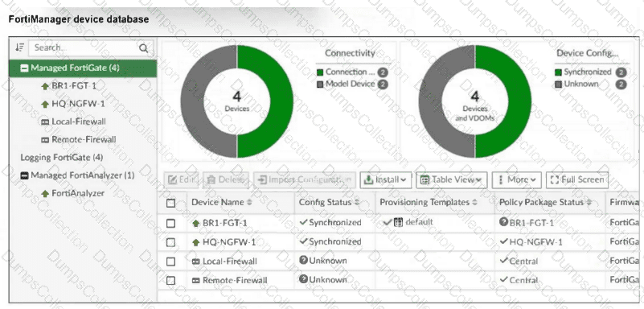
Task: Click the question mark status icon for BR1-FGT-1 policy package
Action: click(503, 222)
